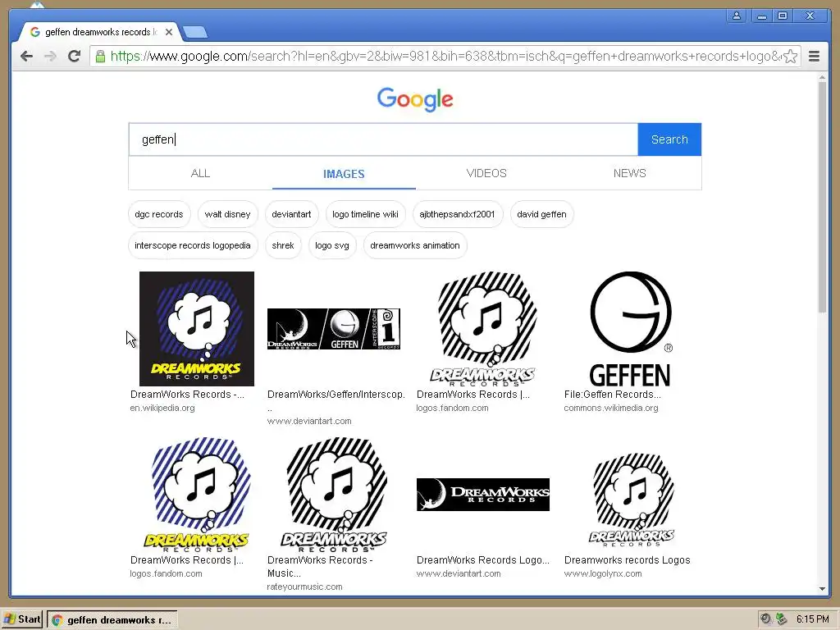Image resolution: width=840 pixels, height=630 pixels.
Task: Go back using the browser back arrow
Action: pyautogui.click(x=26, y=56)
